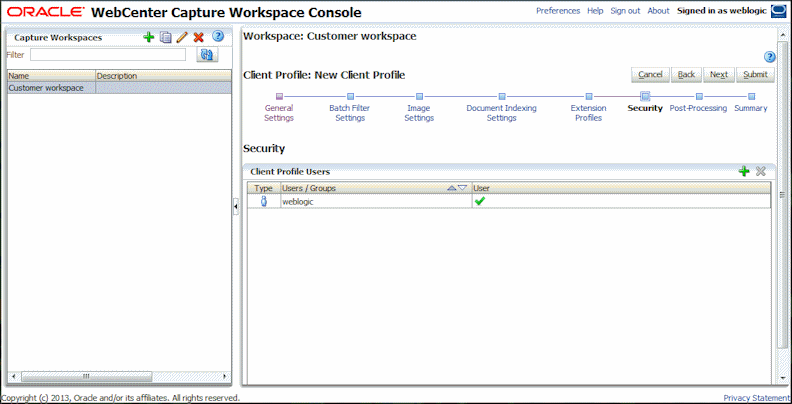Click the green checkmark in the User column
The height and width of the screenshot is (404, 792).
tap(480, 201)
